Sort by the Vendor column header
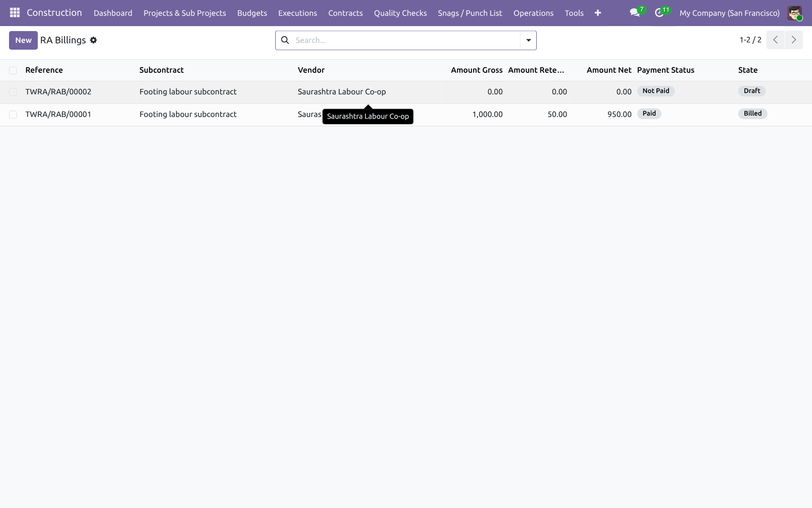The image size is (812, 508). 311,70
